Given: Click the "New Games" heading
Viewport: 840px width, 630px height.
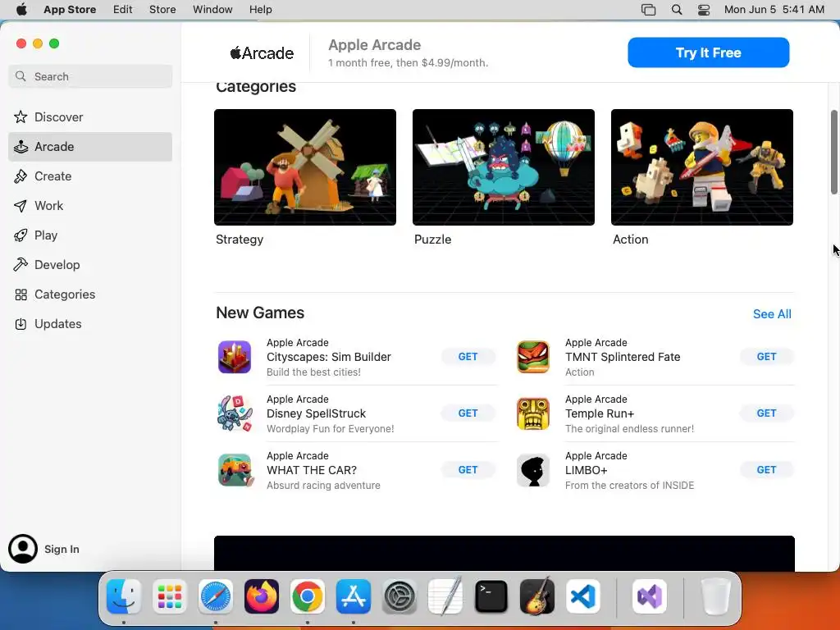Looking at the screenshot, I should point(260,313).
